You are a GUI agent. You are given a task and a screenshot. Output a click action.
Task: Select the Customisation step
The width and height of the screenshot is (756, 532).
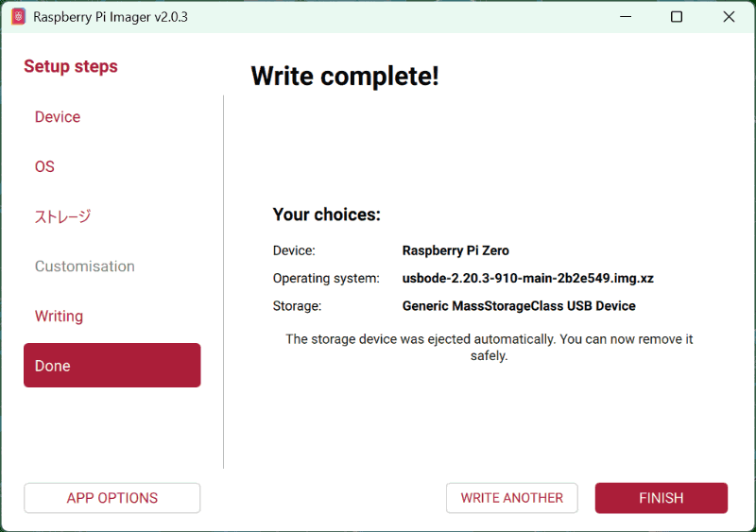point(84,266)
